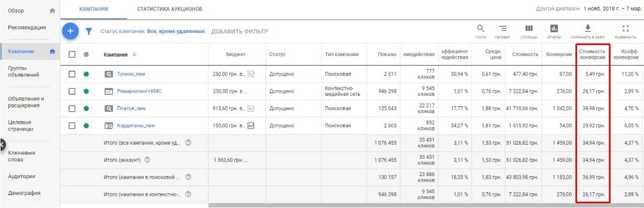Toggle the select-all checkbox in header
Screen dimensions: 644x208
(x=72, y=54)
